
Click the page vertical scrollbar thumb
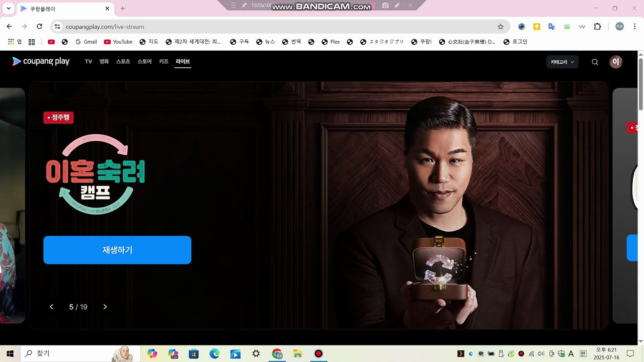tap(640, 84)
